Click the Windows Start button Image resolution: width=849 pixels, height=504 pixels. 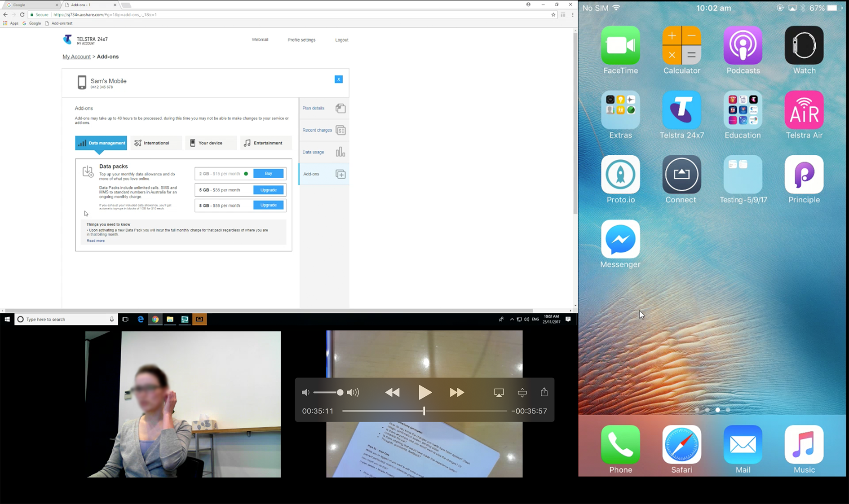click(x=7, y=319)
